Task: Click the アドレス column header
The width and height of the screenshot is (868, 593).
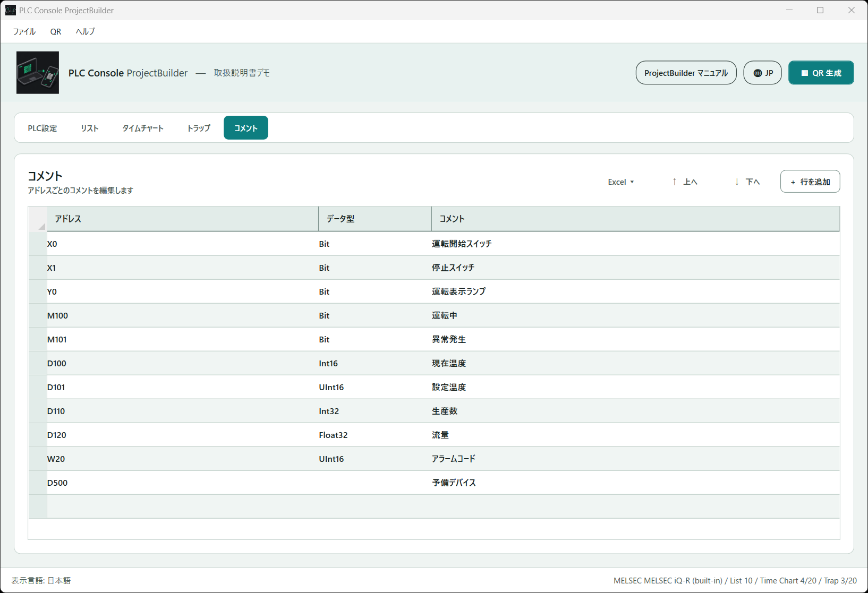Action: click(x=183, y=219)
